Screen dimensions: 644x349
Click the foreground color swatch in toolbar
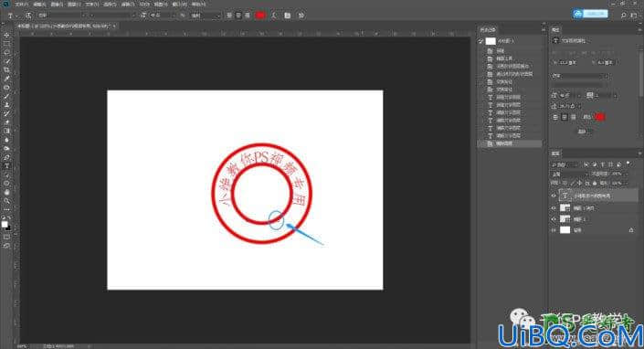pos(5,224)
